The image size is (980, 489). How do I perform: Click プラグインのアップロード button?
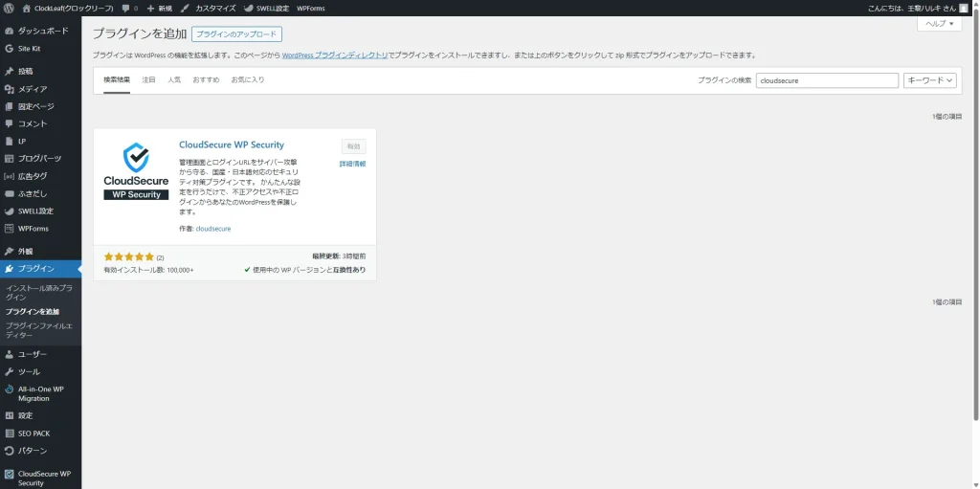point(235,34)
